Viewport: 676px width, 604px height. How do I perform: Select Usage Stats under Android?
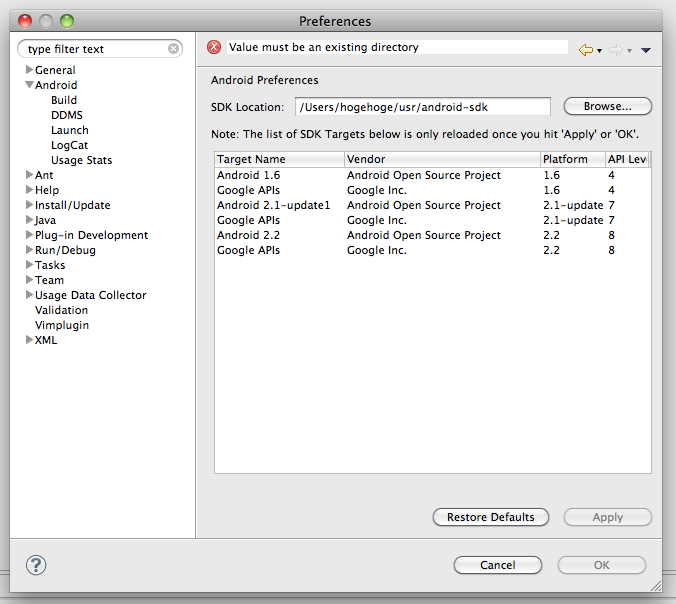pyautogui.click(x=81, y=160)
